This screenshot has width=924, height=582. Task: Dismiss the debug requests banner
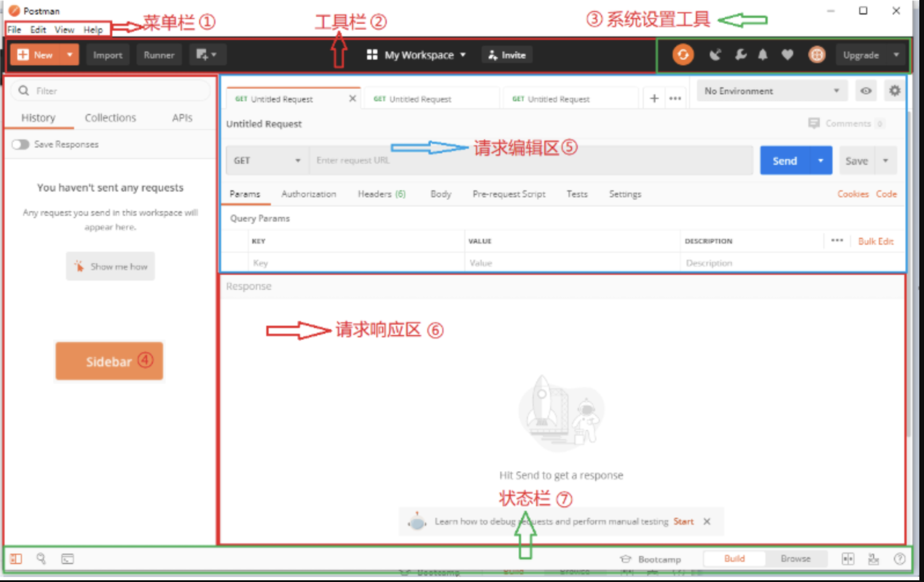[707, 521]
